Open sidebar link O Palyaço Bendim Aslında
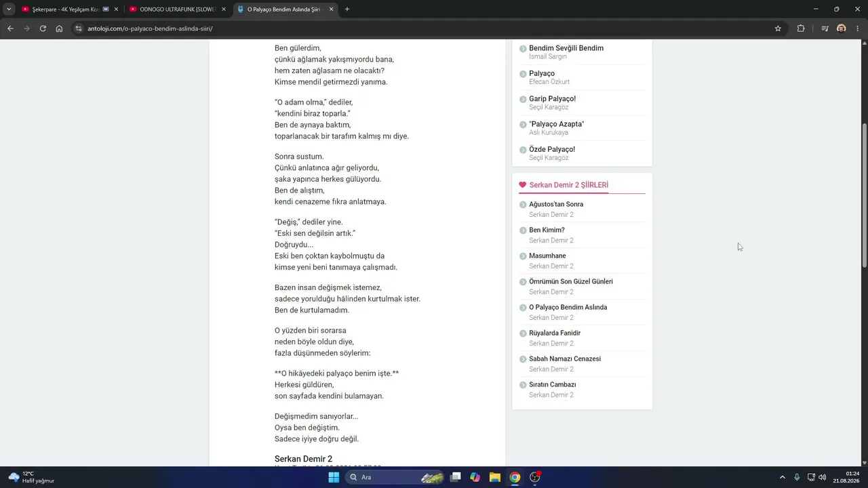Screen dimensions: 868x488 (x=568, y=307)
